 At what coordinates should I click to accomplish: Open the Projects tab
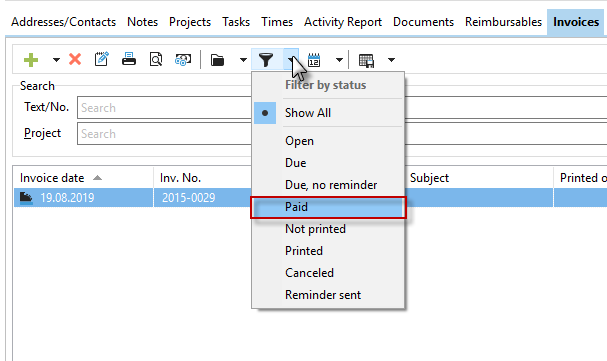tap(190, 22)
